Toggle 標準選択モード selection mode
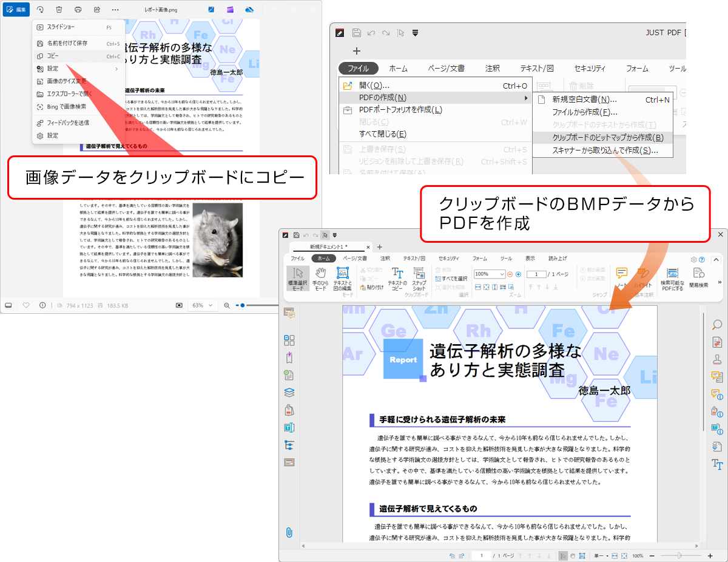728x562 pixels. [x=297, y=277]
